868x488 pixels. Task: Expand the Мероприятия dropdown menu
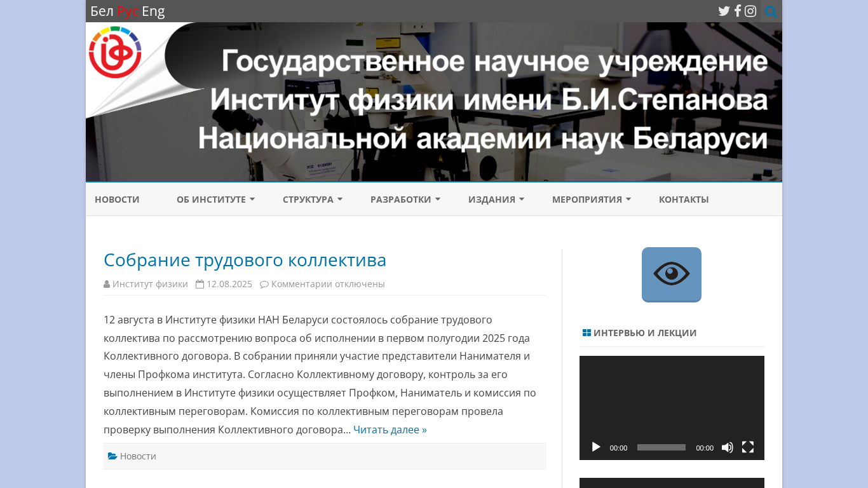click(592, 200)
